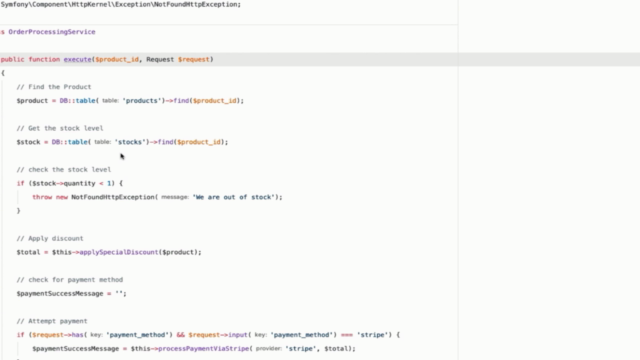Click the $request->has method call
This screenshot has height=360, width=640.
point(58,335)
